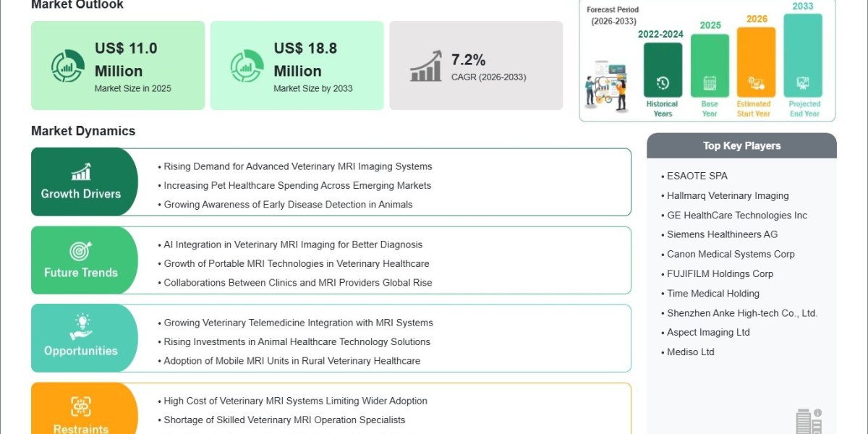
Task: Click 'Rising Demand for Advanced Veterinary MRI Imaging Systems'
Action: click(298, 166)
